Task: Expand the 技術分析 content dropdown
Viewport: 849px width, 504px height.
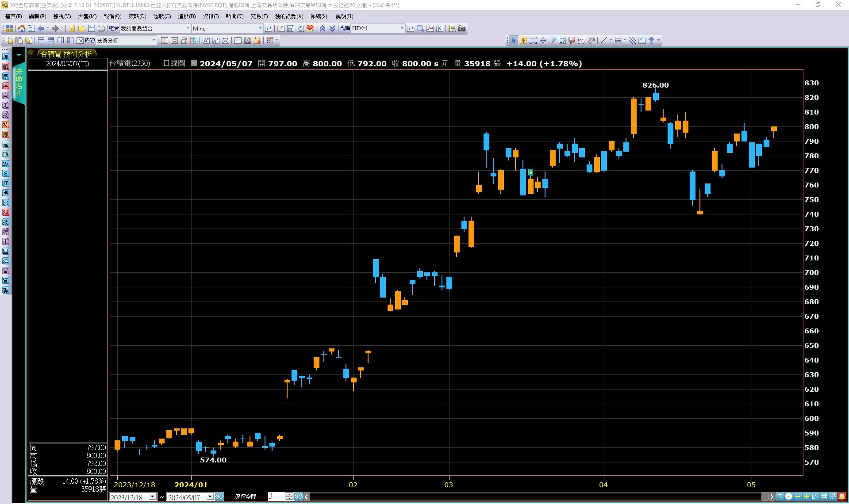Action: pos(154,40)
